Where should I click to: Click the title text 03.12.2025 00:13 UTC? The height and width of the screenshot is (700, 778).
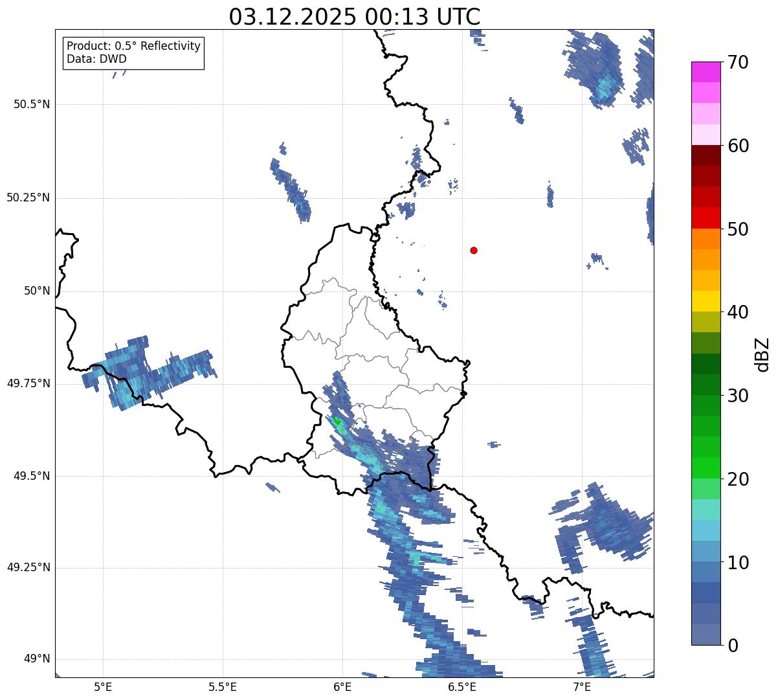coord(355,16)
